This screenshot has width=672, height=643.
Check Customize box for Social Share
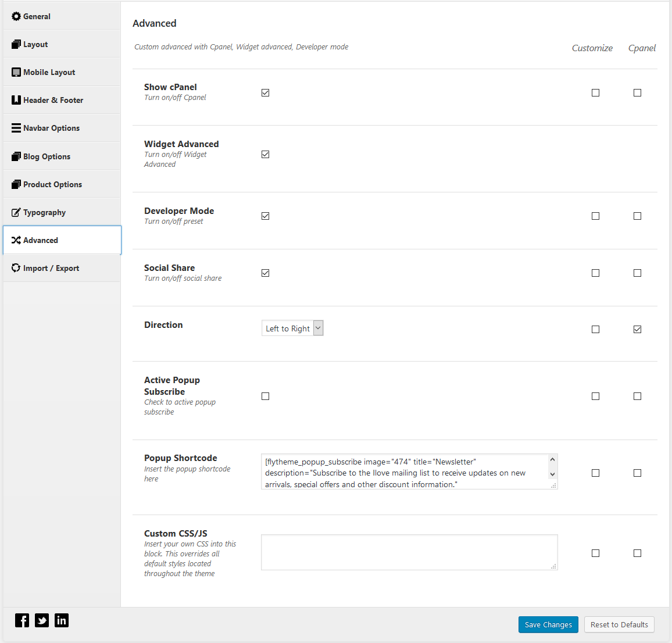pyautogui.click(x=595, y=273)
